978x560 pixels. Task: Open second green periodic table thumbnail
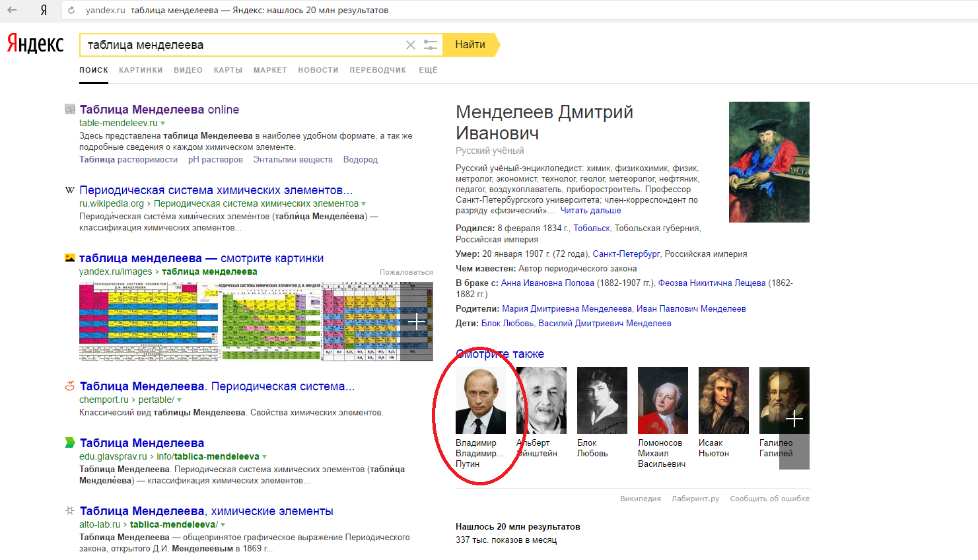[x=271, y=322]
